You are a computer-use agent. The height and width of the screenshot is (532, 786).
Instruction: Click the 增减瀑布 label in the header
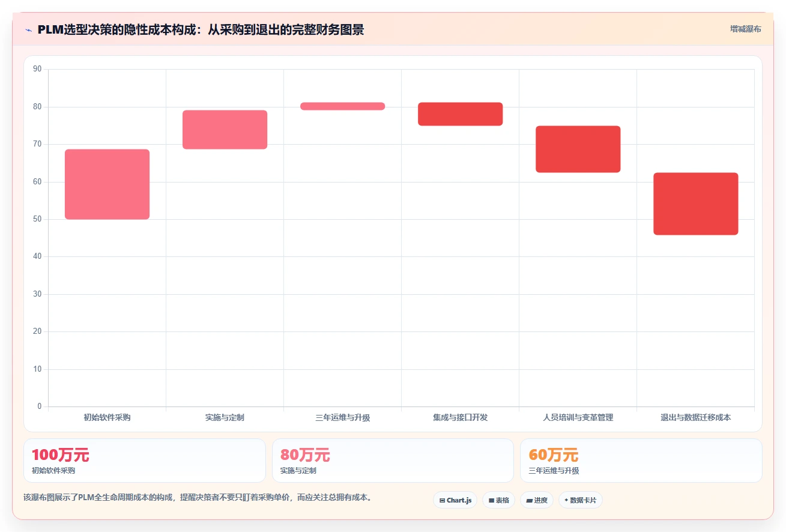745,29
